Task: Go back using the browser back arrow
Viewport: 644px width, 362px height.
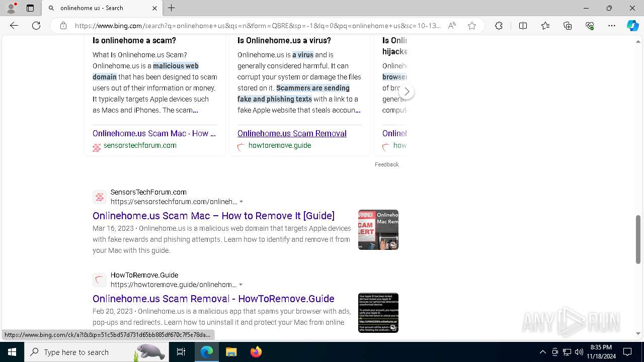Action: [14, 26]
